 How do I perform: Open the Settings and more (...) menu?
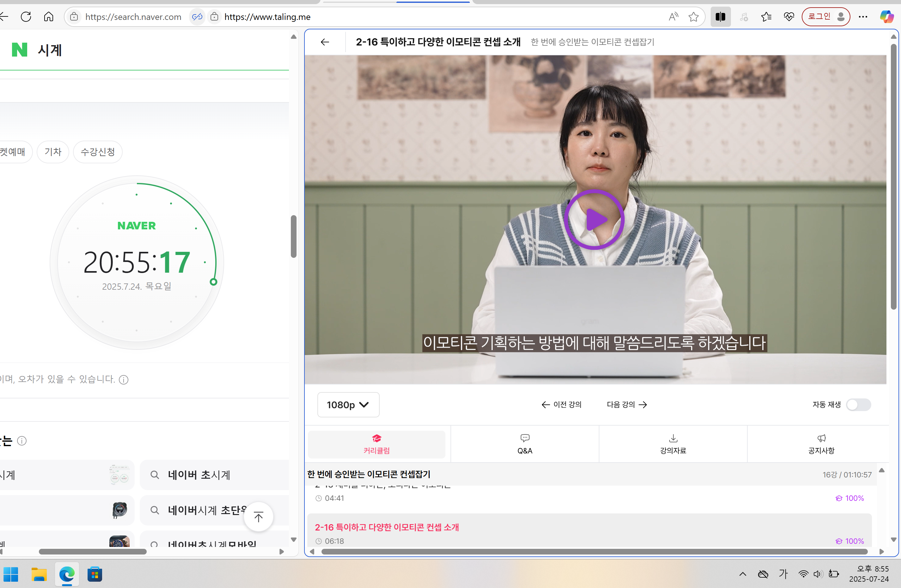coord(863,17)
